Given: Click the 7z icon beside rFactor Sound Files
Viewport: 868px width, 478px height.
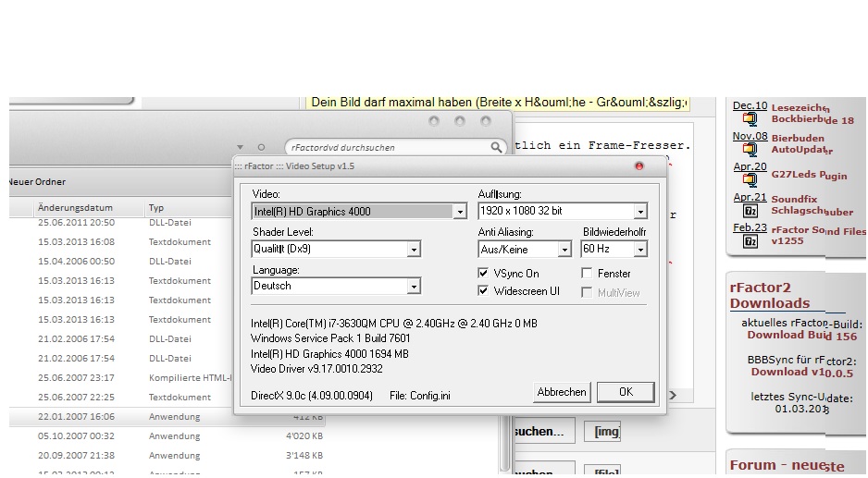Looking at the screenshot, I should point(750,241).
